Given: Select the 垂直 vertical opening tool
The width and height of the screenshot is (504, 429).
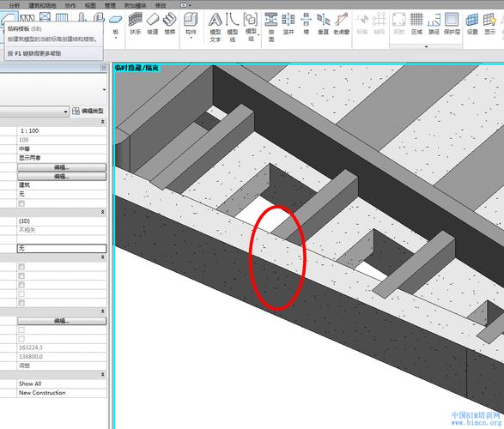Looking at the screenshot, I should point(324,23).
